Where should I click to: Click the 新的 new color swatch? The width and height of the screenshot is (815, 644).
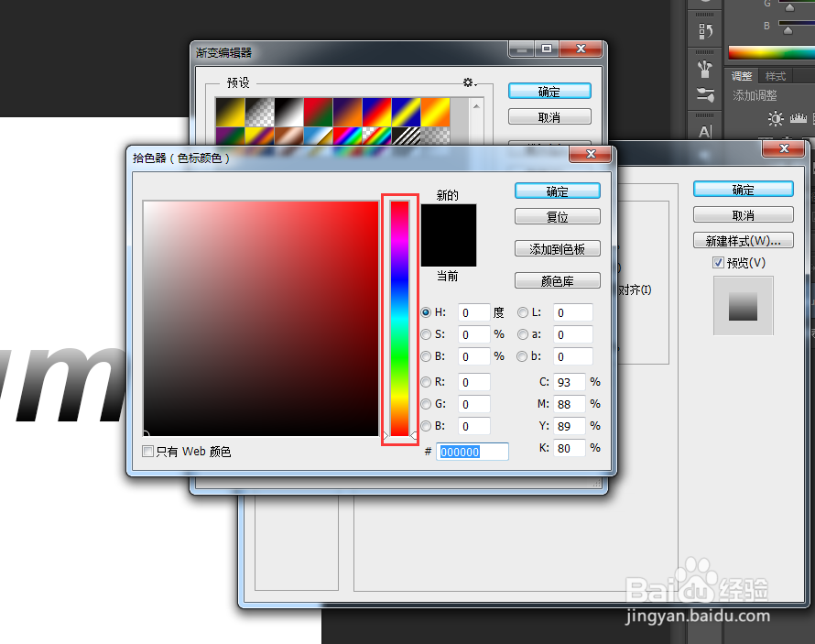click(x=448, y=219)
